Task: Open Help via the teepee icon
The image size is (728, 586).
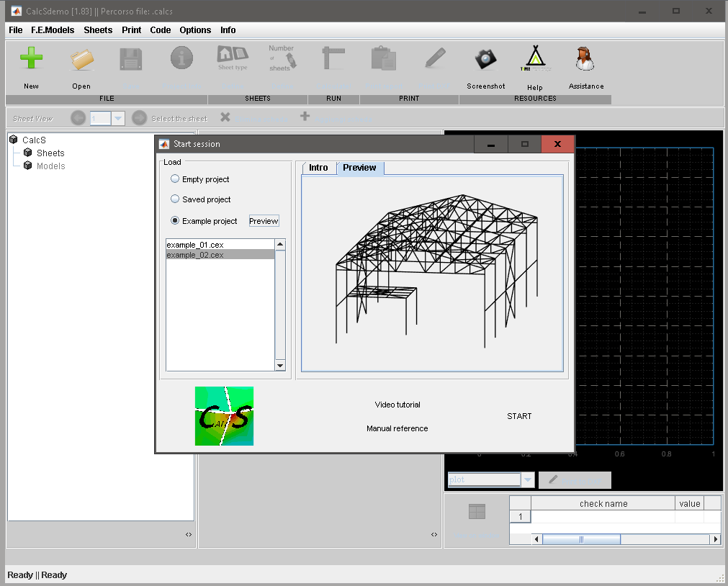Action: pos(535,58)
